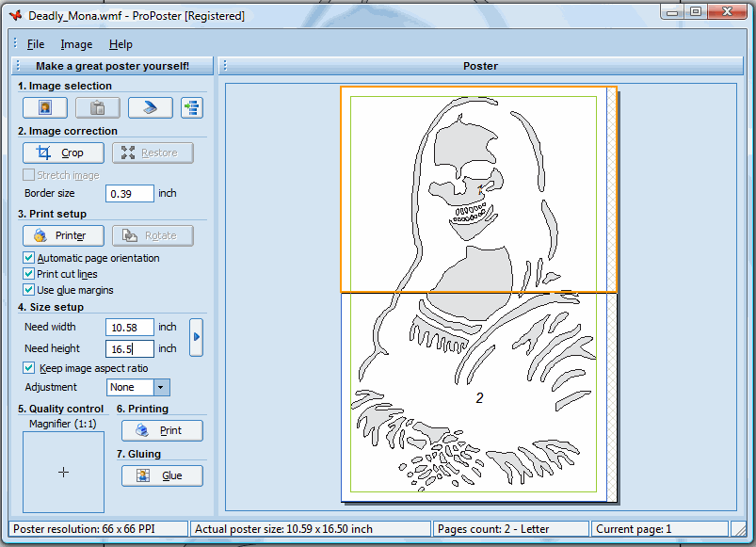Screen dimensions: 756x547
Task: Click the 'Need width' label
Action: pyautogui.click(x=50, y=327)
